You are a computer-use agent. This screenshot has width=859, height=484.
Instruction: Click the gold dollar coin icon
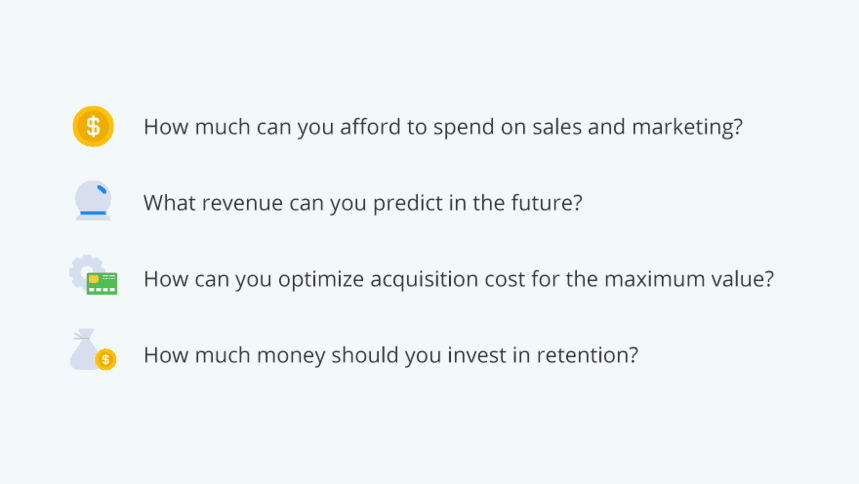point(93,127)
